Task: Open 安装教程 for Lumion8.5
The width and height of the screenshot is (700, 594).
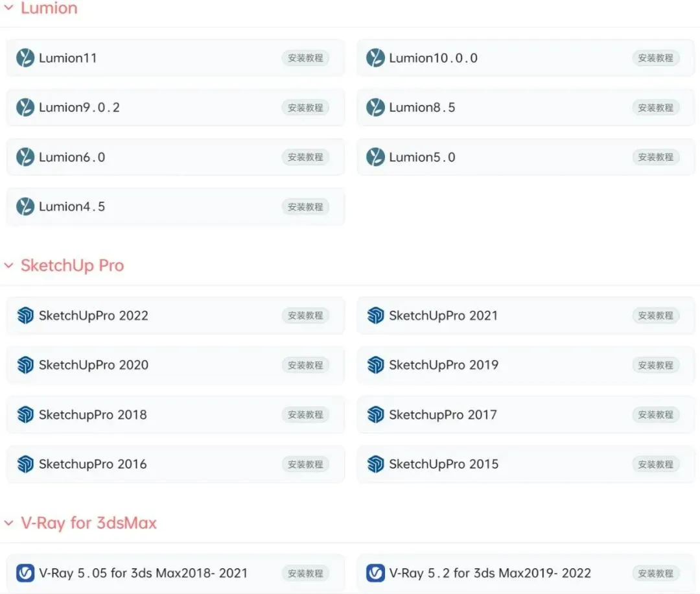Action: click(655, 108)
